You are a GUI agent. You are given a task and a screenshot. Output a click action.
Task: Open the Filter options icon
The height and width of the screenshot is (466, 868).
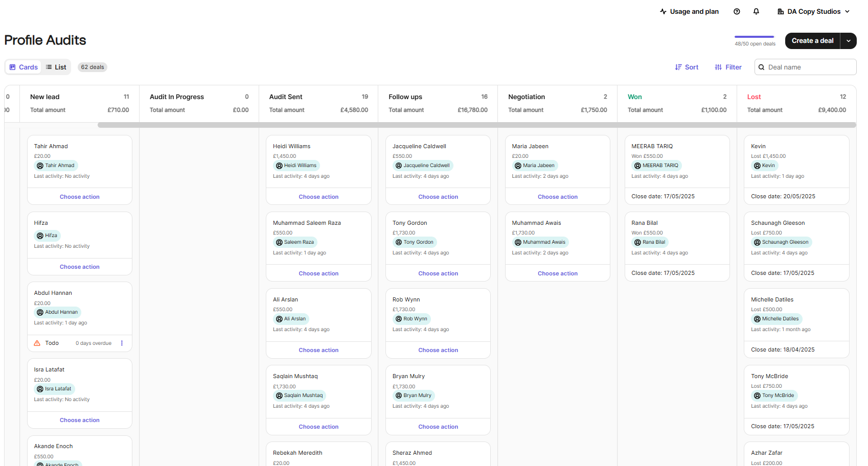click(718, 67)
